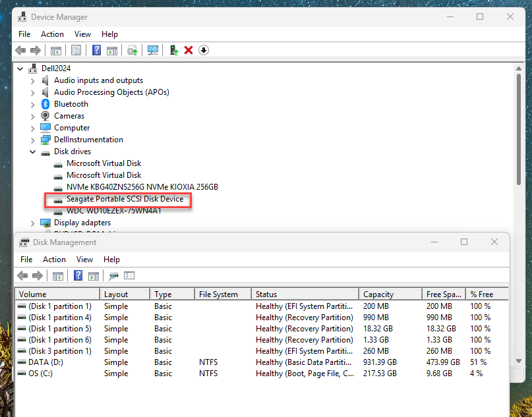This screenshot has height=417, width=532.
Task: Select Seagate Portable SCSI Disk Device
Action: click(x=125, y=199)
